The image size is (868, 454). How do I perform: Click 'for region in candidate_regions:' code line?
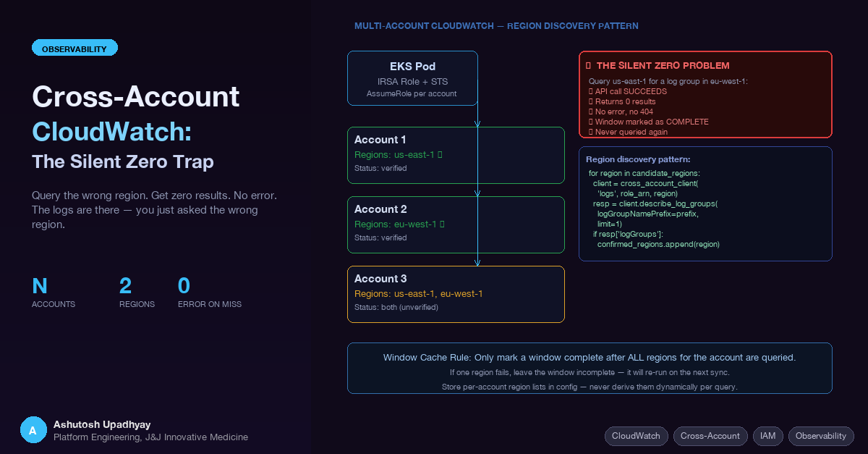coord(644,174)
